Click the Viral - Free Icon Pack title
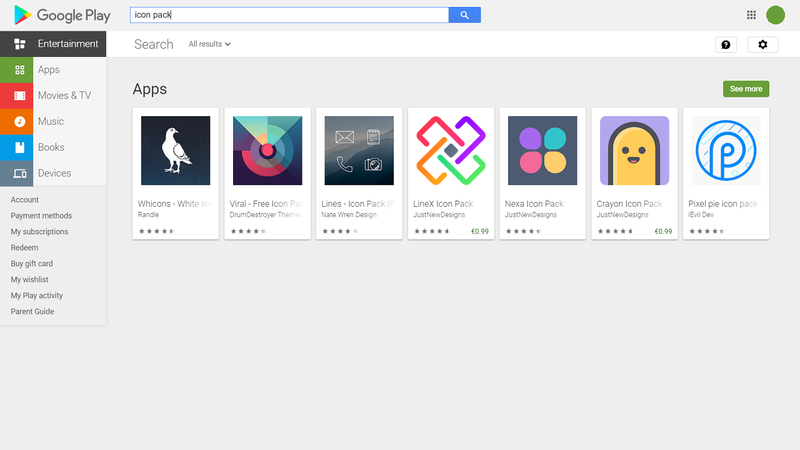800x450 pixels. pyautogui.click(x=267, y=204)
